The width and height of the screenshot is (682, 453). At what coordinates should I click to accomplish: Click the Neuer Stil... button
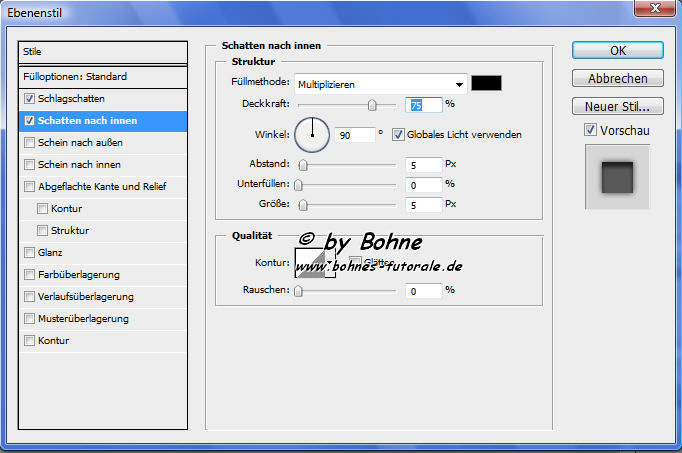(617, 106)
